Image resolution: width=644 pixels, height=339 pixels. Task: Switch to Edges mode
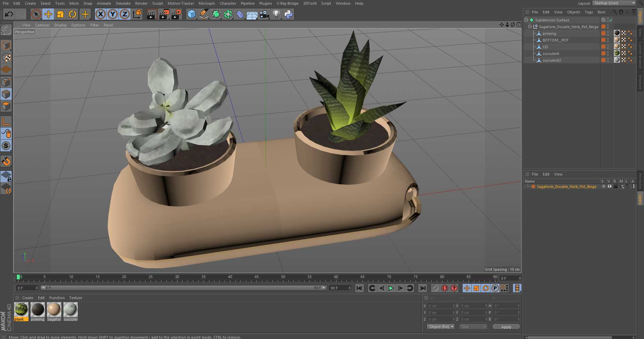(x=6, y=94)
